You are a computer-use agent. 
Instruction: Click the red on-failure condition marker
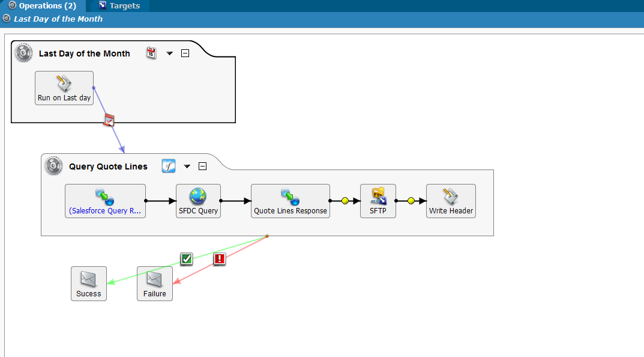point(220,259)
